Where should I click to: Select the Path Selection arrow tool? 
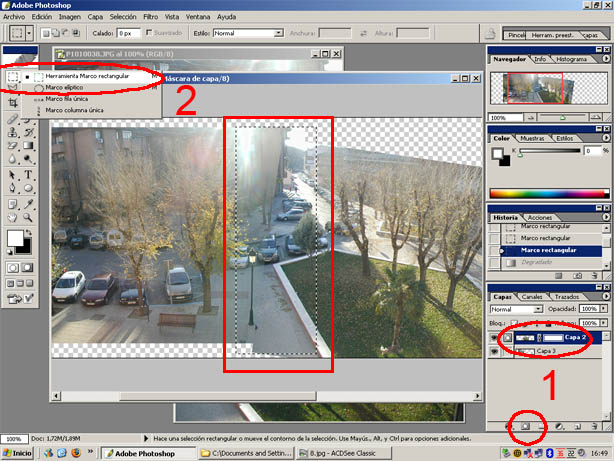(x=13, y=175)
